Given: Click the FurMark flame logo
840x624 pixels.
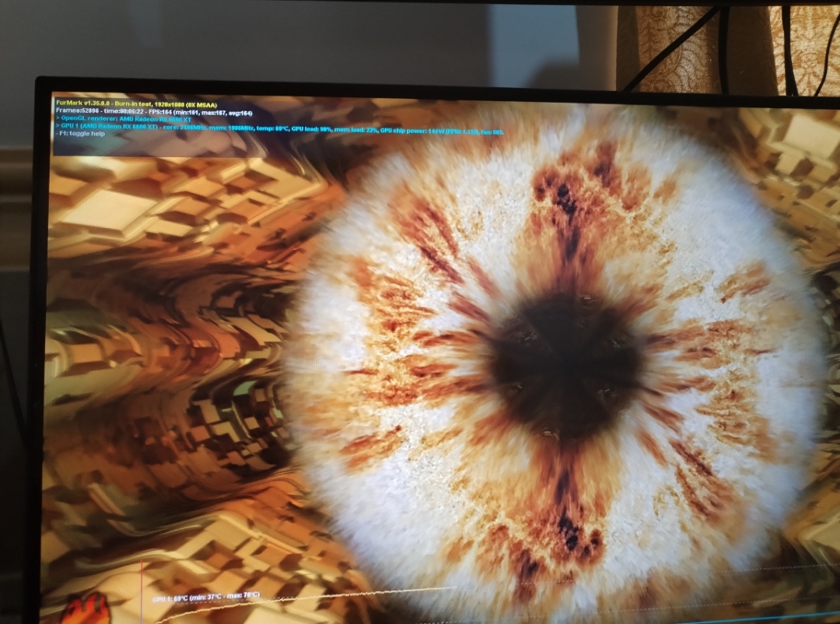Looking at the screenshot, I should pos(87,609).
